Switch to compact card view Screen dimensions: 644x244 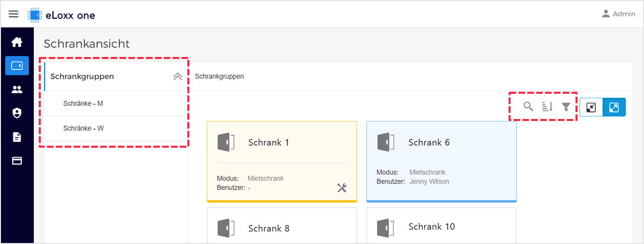[x=591, y=107]
